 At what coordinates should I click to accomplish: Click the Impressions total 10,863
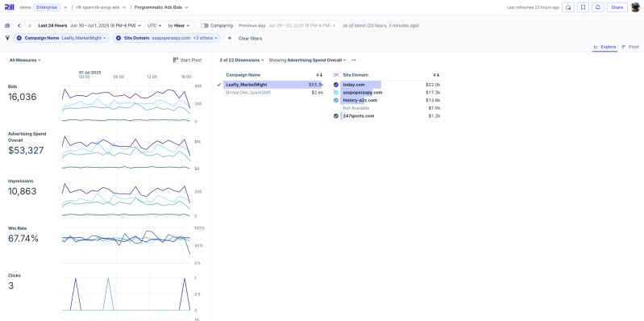point(23,191)
